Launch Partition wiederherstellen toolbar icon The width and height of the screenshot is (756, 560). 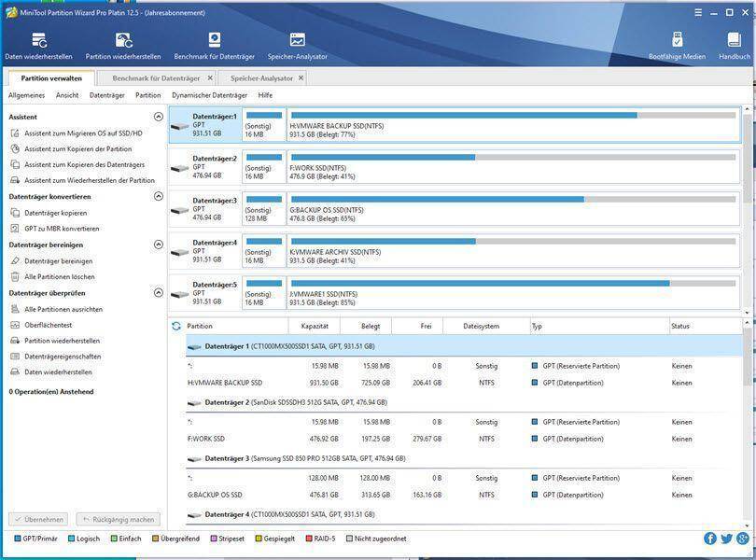pos(123,45)
